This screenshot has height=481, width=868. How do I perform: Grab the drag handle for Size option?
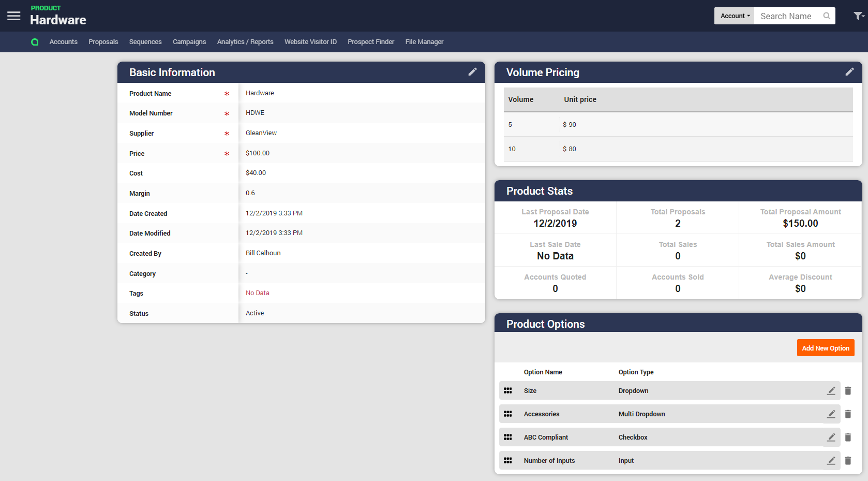508,390
